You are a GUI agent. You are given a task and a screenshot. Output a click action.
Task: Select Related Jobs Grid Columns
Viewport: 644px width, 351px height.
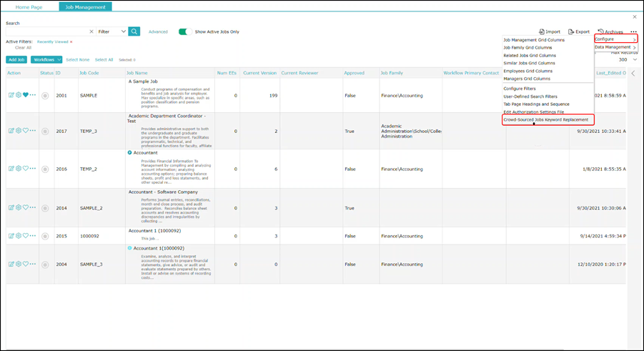pyautogui.click(x=530, y=56)
